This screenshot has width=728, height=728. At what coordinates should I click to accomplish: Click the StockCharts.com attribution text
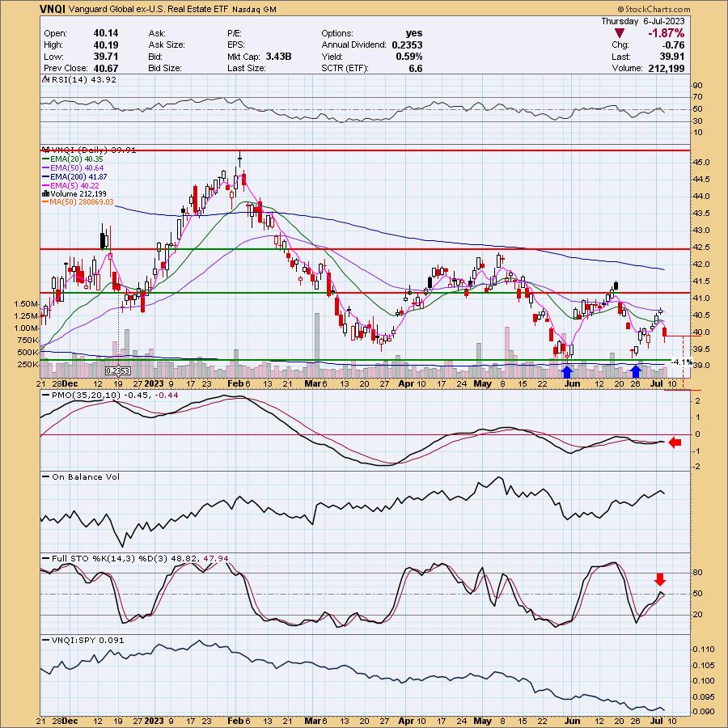tap(654, 9)
